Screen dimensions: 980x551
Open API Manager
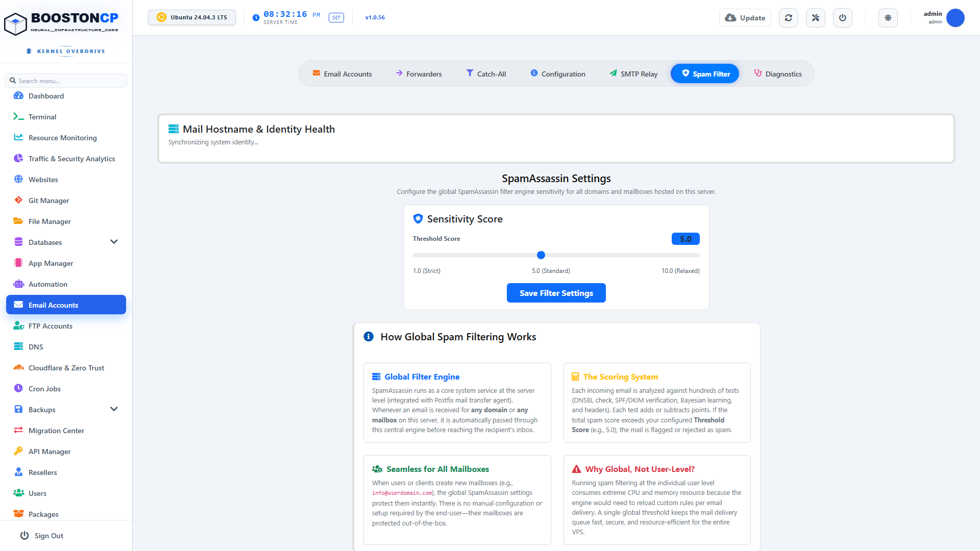[x=66, y=452]
